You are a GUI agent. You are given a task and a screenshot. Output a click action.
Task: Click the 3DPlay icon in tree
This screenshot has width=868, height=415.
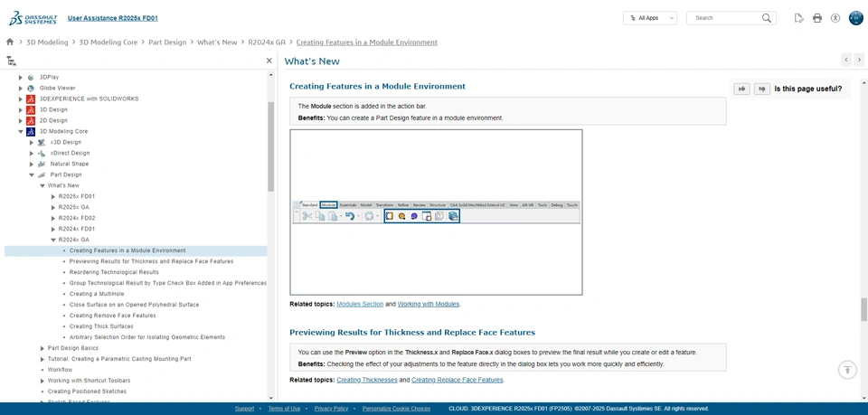[31, 77]
